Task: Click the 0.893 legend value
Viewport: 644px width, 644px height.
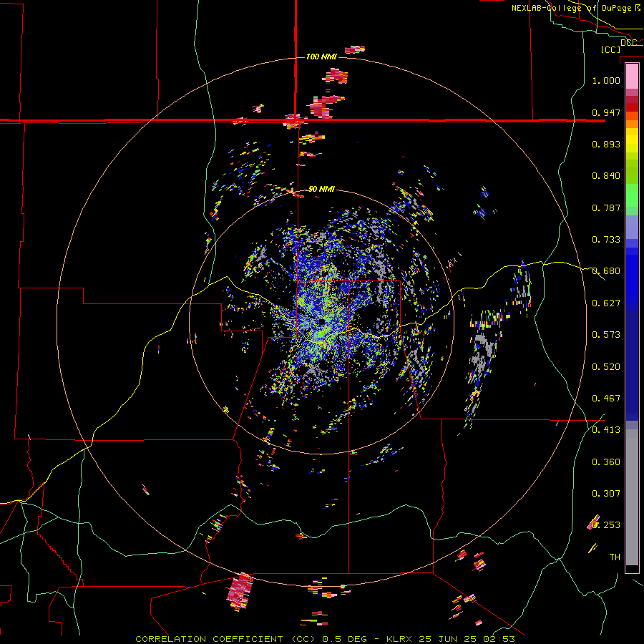Action: 606,144
